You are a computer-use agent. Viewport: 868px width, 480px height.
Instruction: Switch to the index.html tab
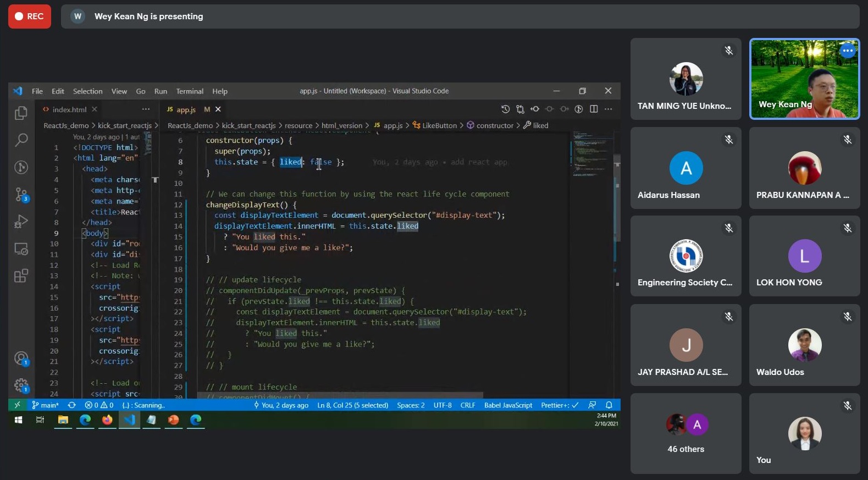tap(69, 109)
